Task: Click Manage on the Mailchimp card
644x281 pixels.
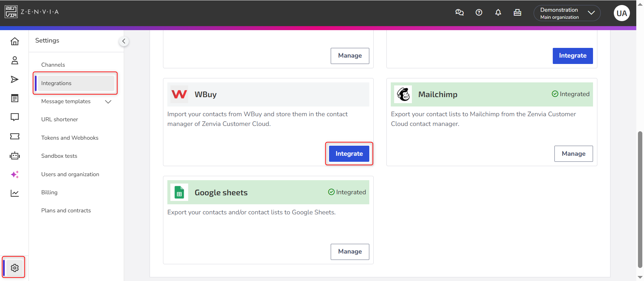Action: coord(574,154)
